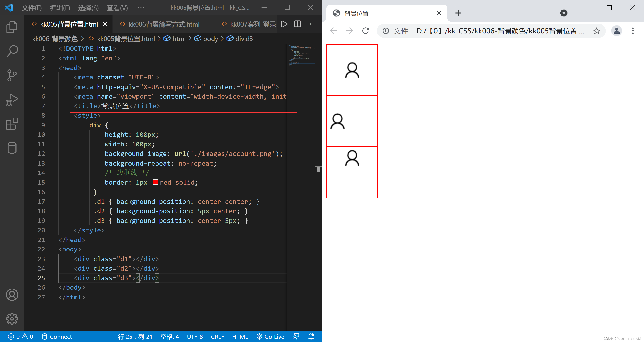Open notifications bell in status bar
This screenshot has width=644, height=342.
[311, 337]
